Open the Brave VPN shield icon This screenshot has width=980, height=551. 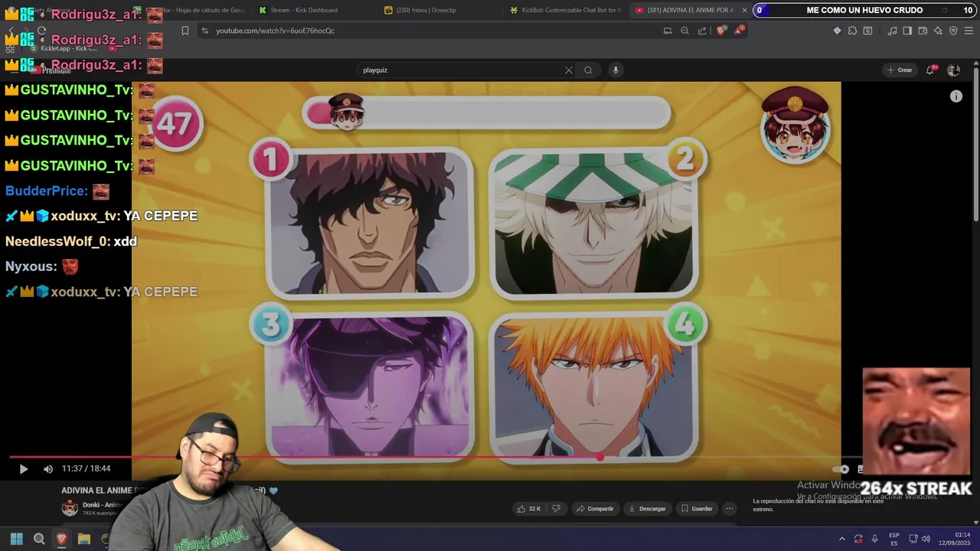pyautogui.click(x=953, y=31)
